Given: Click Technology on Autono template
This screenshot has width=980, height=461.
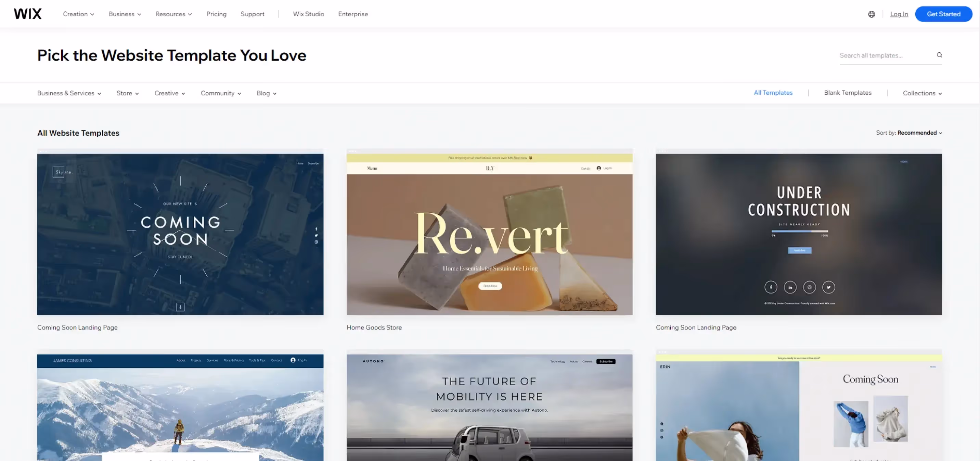Looking at the screenshot, I should point(557,361).
